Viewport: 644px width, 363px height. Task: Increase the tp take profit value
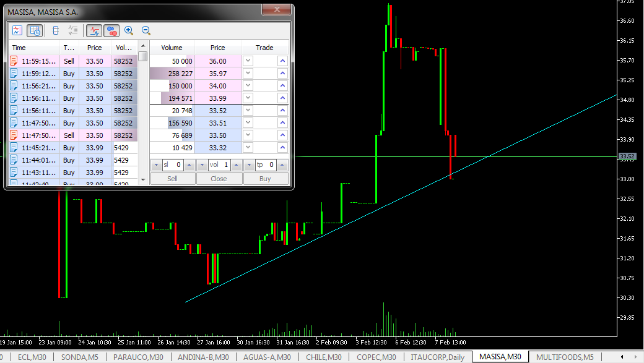[x=282, y=165]
